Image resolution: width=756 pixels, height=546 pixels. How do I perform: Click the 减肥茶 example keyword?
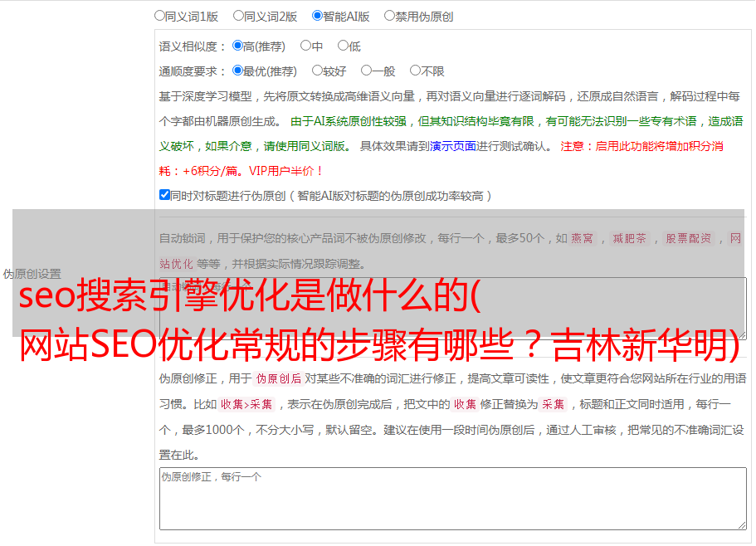click(x=630, y=238)
